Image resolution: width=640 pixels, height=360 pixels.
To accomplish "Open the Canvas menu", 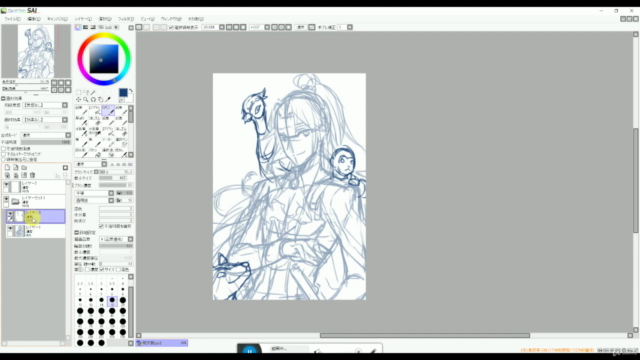I will click(x=57, y=19).
